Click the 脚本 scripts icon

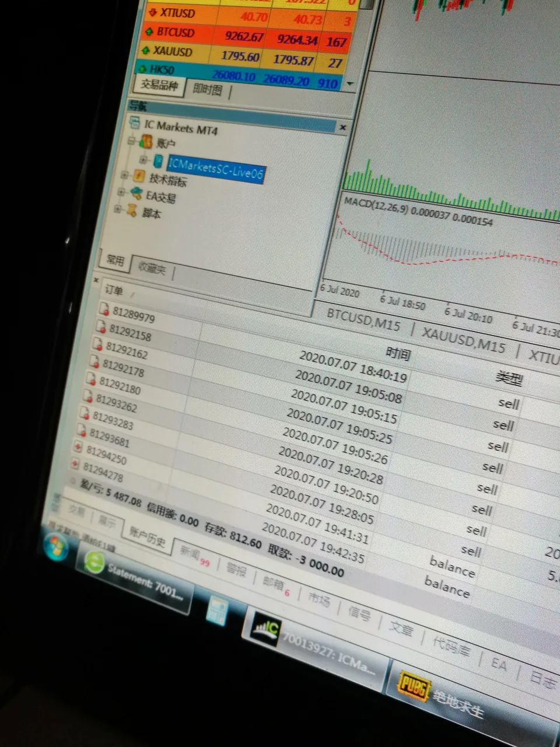pyautogui.click(x=132, y=210)
